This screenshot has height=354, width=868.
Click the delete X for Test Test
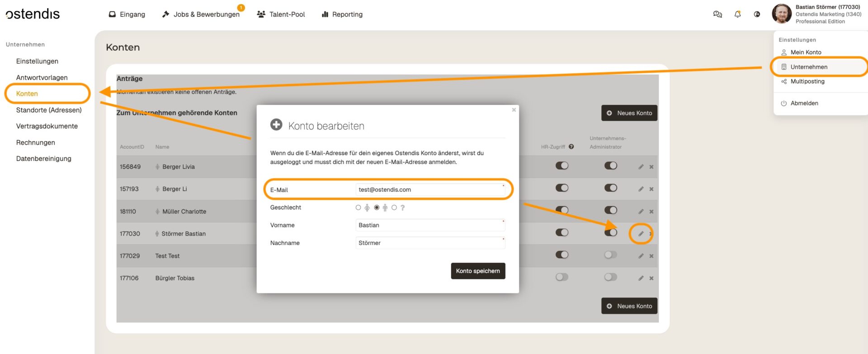click(651, 256)
